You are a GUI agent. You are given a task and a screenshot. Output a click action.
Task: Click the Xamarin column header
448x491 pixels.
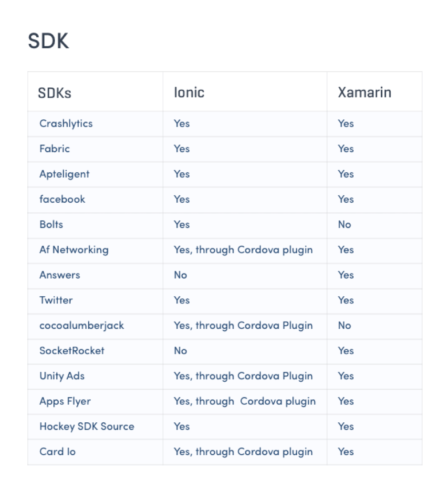tap(365, 93)
